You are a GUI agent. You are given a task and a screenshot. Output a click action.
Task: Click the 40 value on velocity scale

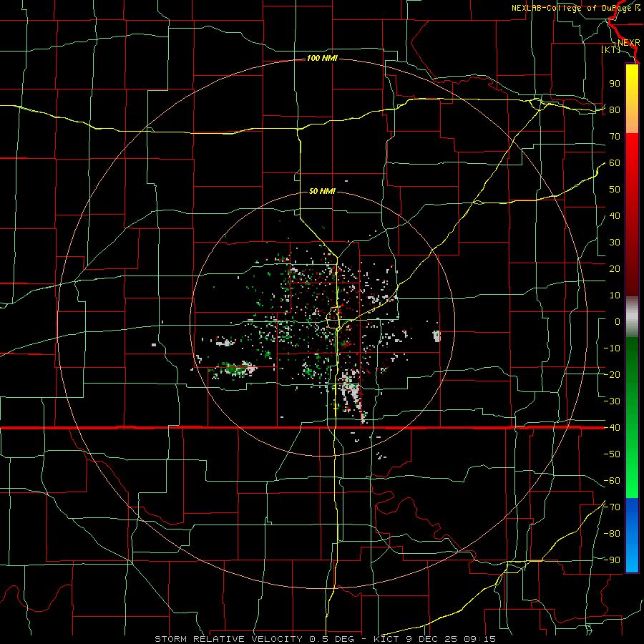[615, 215]
